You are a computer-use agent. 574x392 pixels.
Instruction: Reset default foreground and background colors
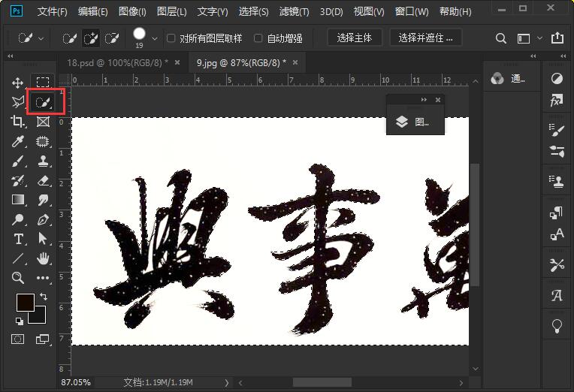[x=19, y=321]
